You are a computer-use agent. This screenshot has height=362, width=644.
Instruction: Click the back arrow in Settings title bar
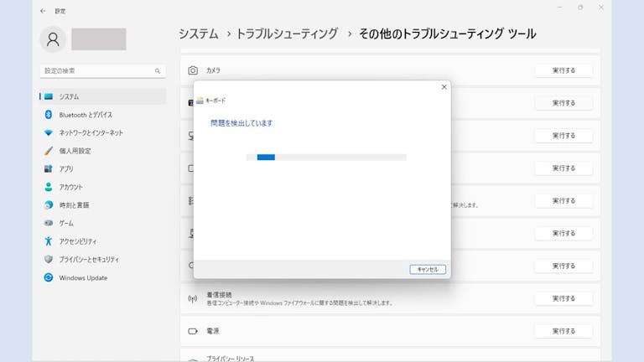[x=43, y=11]
